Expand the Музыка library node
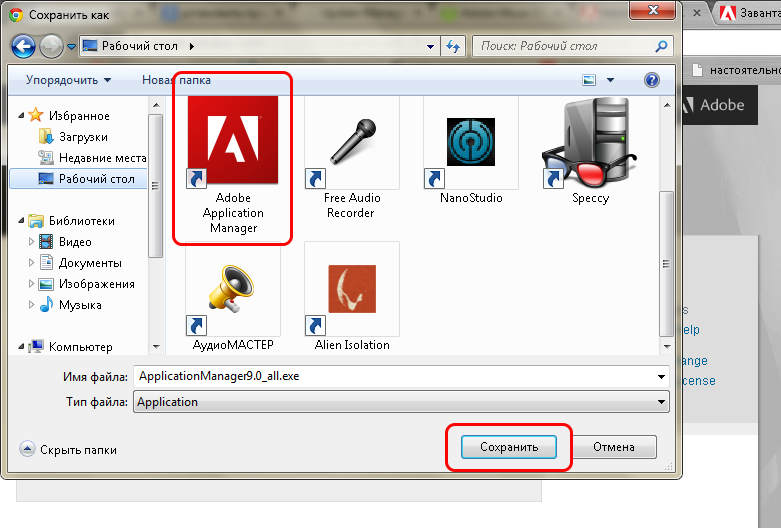The image size is (781, 528). (31, 304)
